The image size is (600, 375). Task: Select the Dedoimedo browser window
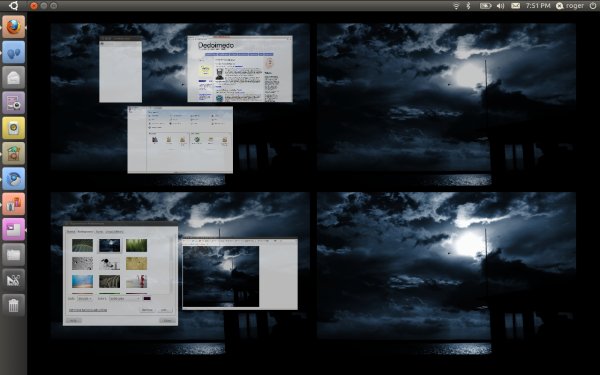click(240, 69)
